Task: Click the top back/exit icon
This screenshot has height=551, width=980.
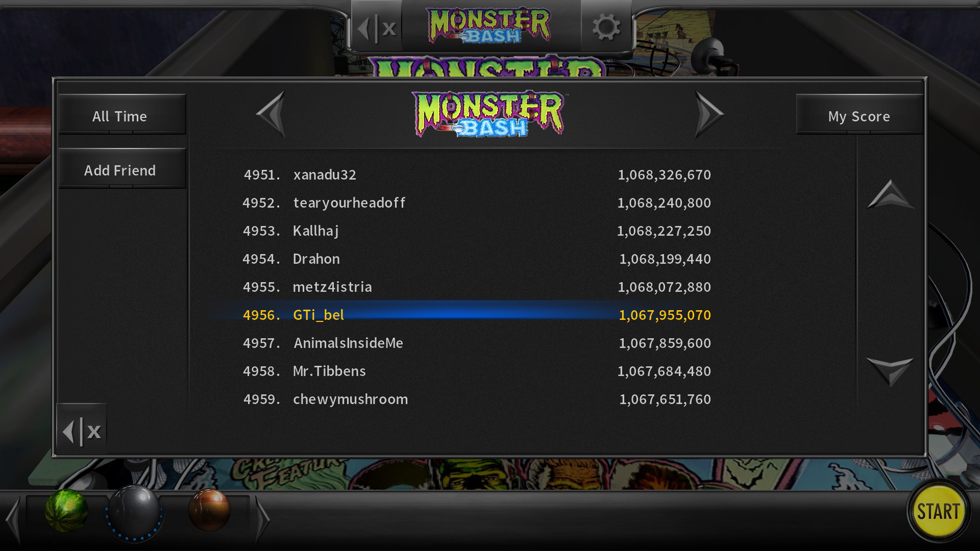Action: coord(377,28)
